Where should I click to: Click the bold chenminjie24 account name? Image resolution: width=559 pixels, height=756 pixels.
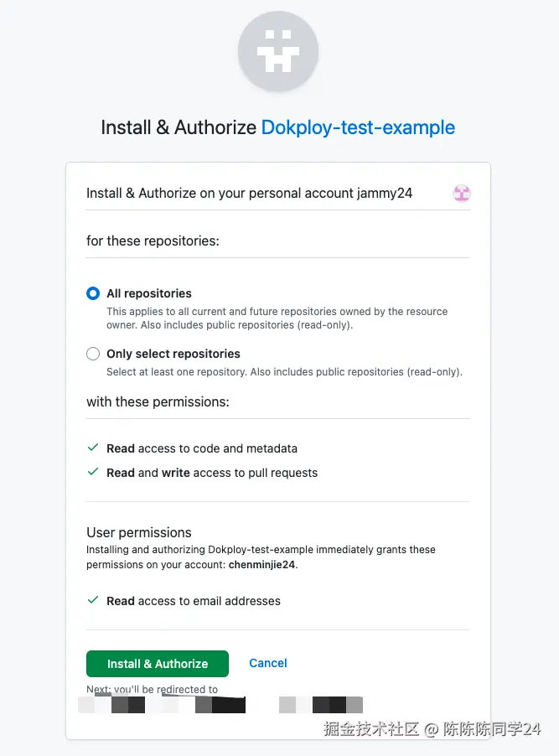tap(262, 565)
